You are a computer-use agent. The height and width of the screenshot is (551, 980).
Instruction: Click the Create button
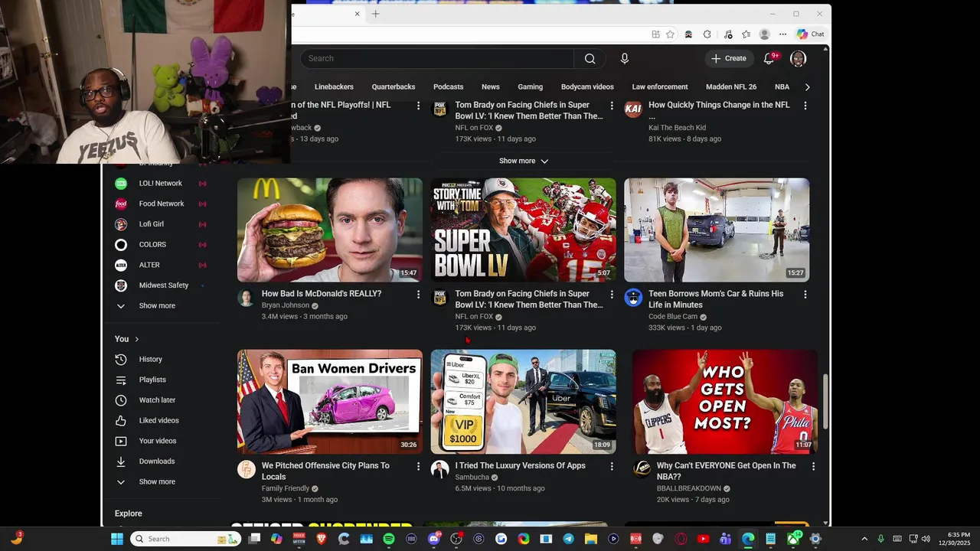[x=728, y=58]
